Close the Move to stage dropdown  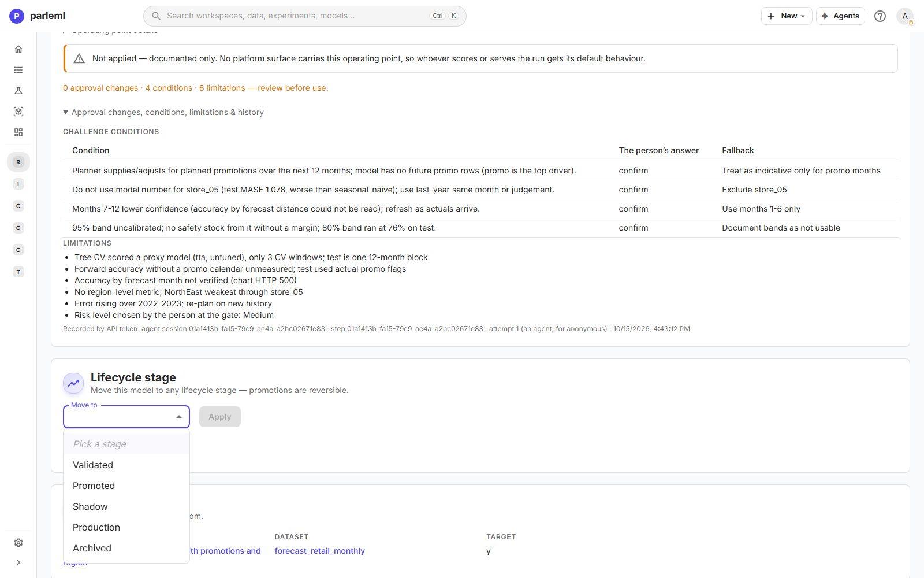pos(178,417)
